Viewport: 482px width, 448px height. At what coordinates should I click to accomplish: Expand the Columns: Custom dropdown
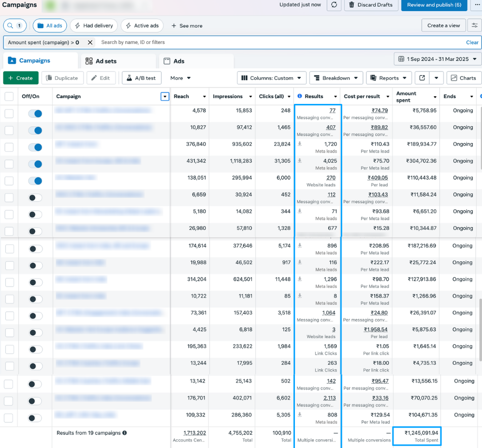(272, 78)
